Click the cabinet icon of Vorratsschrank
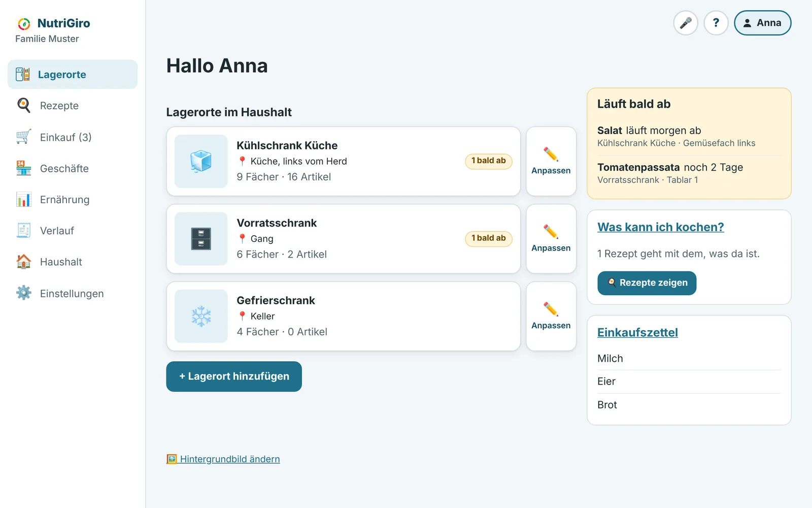 click(x=201, y=239)
